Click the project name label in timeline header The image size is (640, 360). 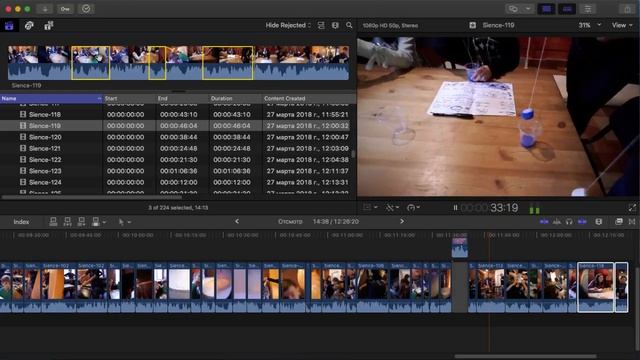click(290, 222)
